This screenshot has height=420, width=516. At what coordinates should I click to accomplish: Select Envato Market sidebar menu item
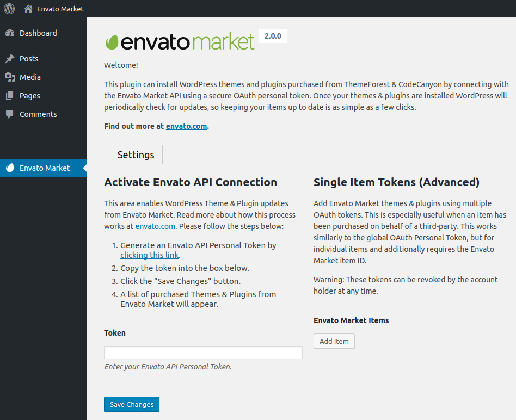[x=44, y=168]
